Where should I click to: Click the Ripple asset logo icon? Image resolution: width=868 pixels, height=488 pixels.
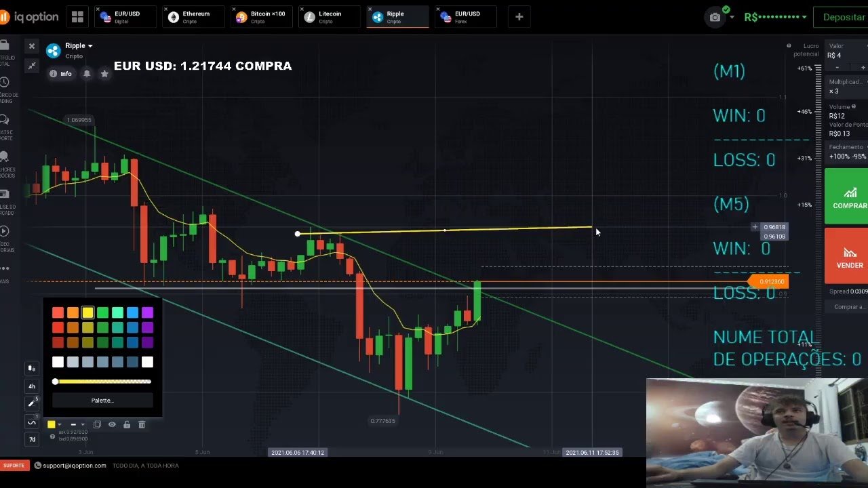click(54, 50)
